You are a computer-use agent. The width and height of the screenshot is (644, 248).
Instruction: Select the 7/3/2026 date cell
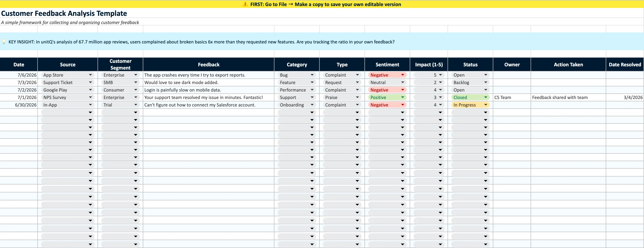tap(19, 82)
